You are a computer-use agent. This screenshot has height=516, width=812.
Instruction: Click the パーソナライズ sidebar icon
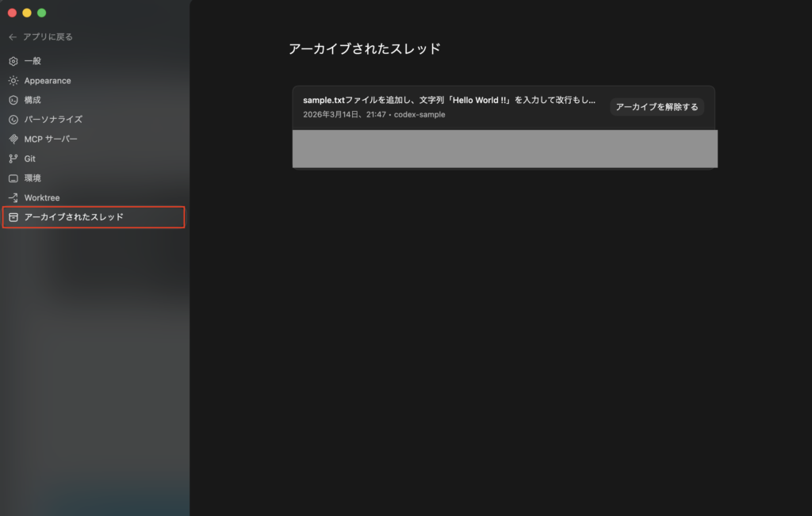(x=13, y=120)
